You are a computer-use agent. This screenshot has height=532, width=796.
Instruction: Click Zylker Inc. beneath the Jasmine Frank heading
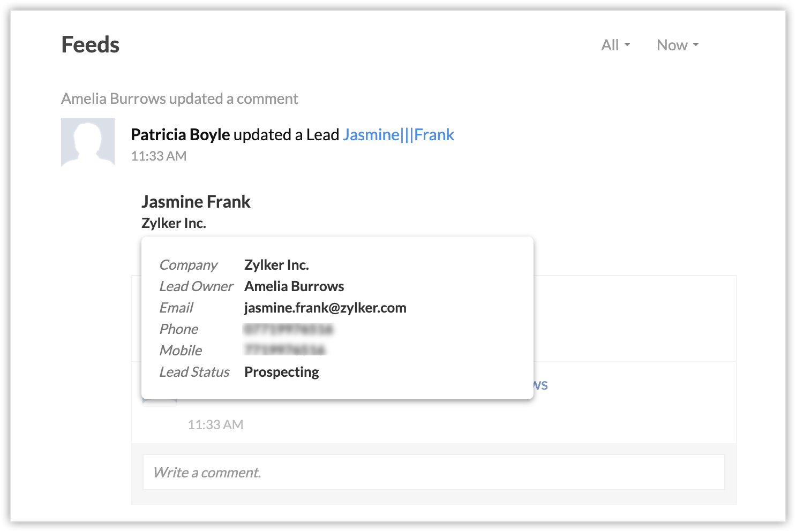(x=174, y=223)
